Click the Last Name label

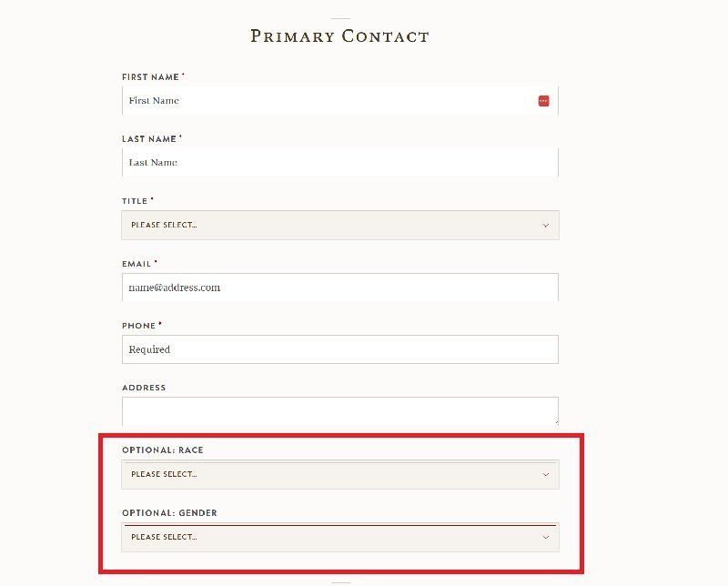tap(149, 139)
